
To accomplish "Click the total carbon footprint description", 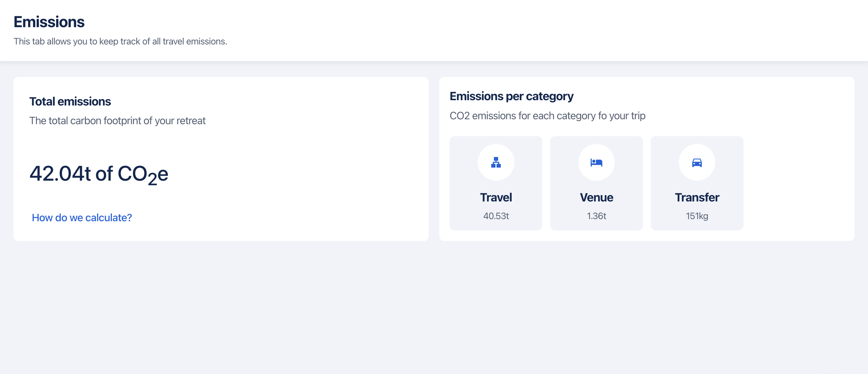I will [x=117, y=121].
